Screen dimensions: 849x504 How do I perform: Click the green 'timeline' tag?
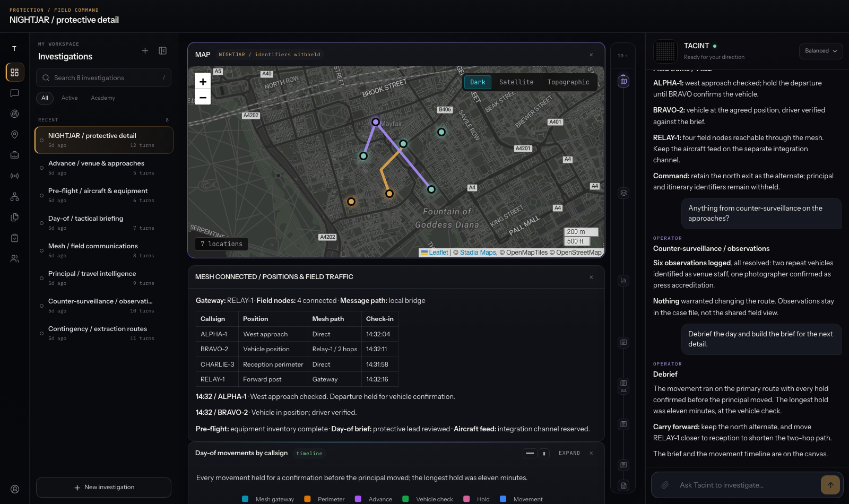click(309, 454)
